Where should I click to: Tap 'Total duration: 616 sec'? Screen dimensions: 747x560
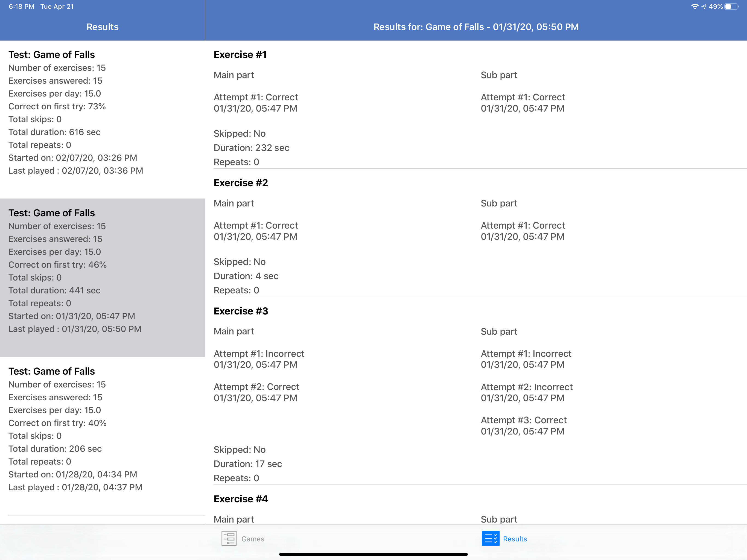54,132
